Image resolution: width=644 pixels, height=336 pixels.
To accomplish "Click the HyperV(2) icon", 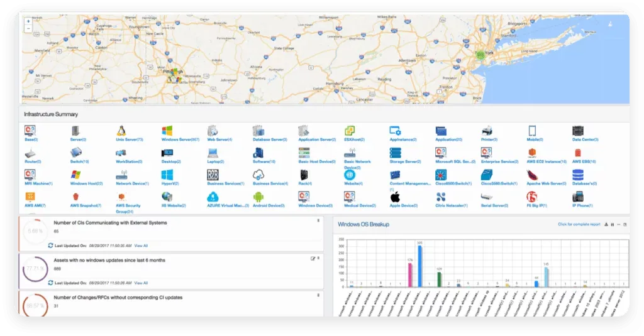I will (167, 175).
